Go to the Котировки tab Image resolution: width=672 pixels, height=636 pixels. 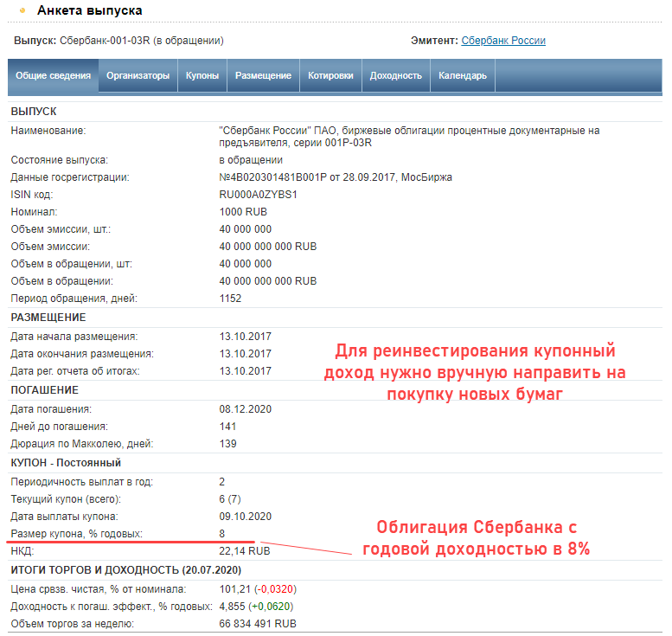(x=330, y=75)
